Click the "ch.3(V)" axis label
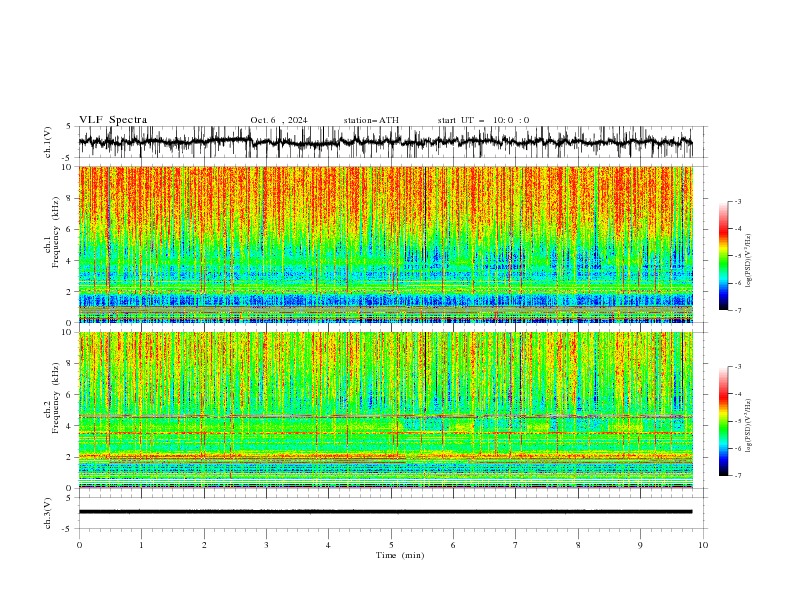The height and width of the screenshot is (612, 792). coord(48,513)
